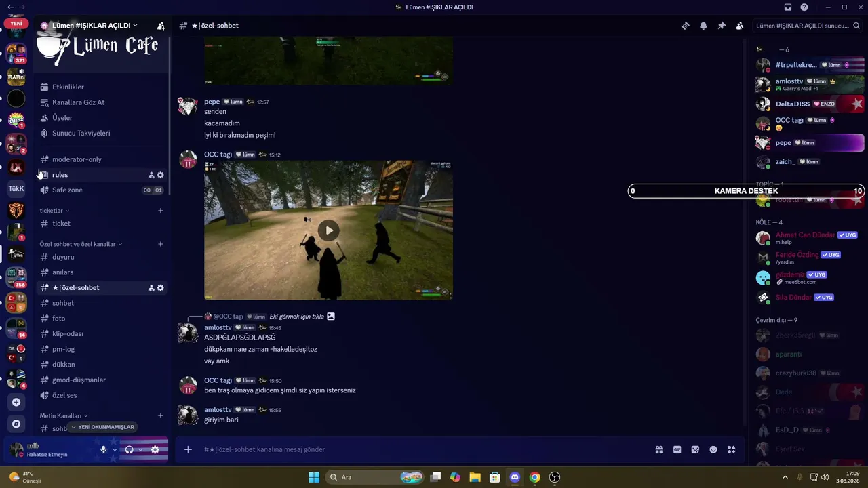The height and width of the screenshot is (488, 868).
Task: Open the dükkan channel
Action: 102,365
